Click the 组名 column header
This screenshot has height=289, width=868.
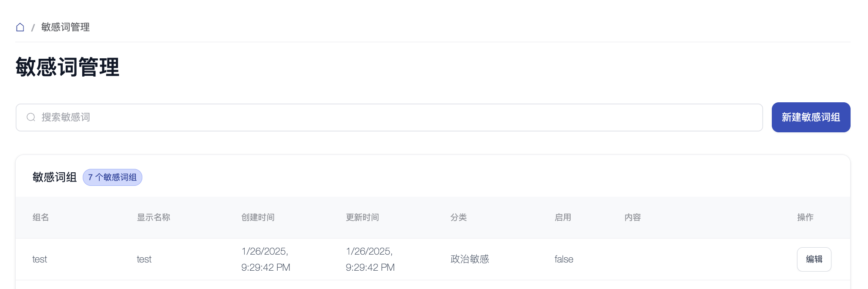[41, 218]
